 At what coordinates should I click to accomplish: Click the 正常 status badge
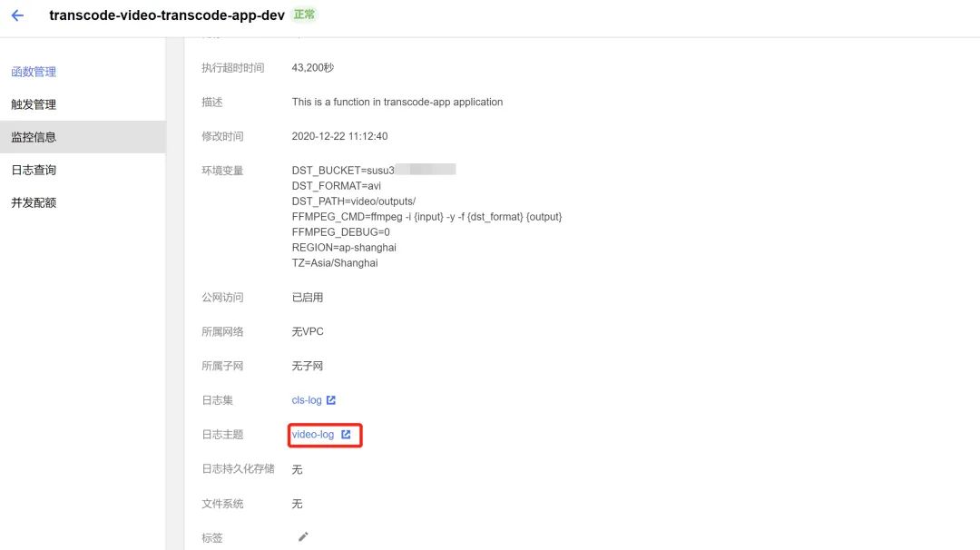[304, 15]
